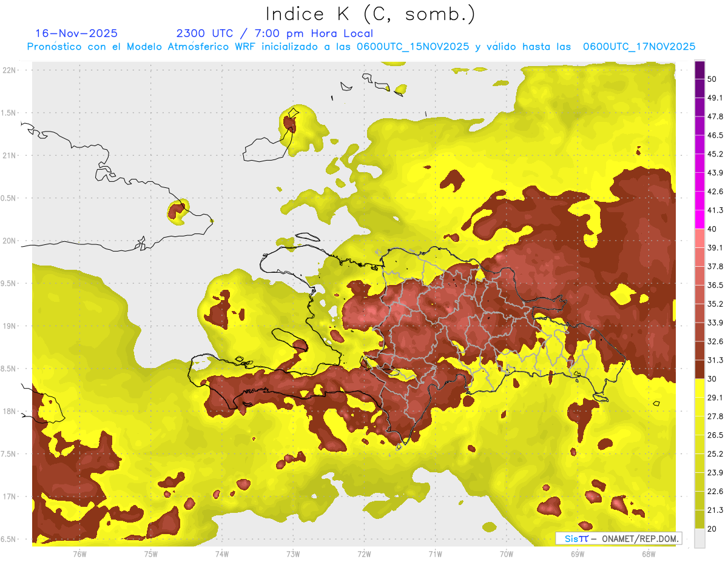Viewport: 728px width, 562px height.
Task: Click the longitude axis label '68W'
Action: pos(648,554)
